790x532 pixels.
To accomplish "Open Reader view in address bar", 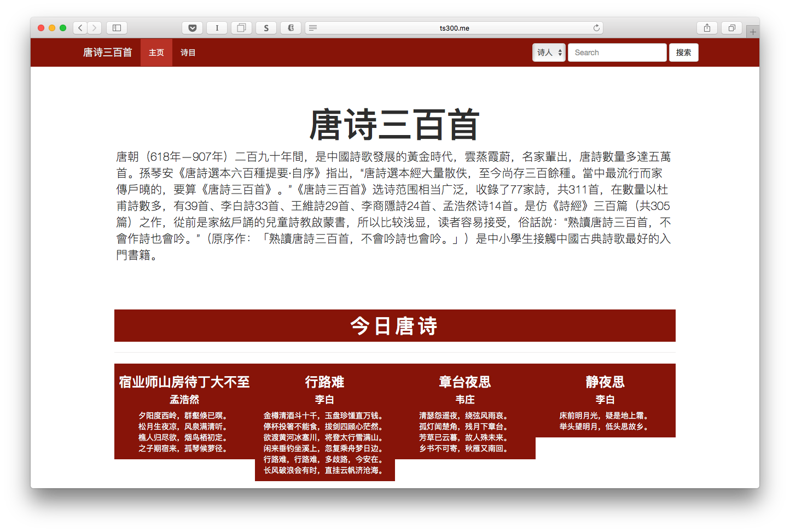I will (x=313, y=28).
